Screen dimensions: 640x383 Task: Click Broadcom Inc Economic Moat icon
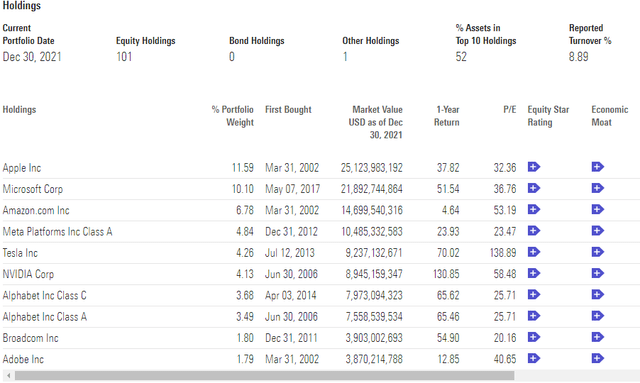point(597,337)
